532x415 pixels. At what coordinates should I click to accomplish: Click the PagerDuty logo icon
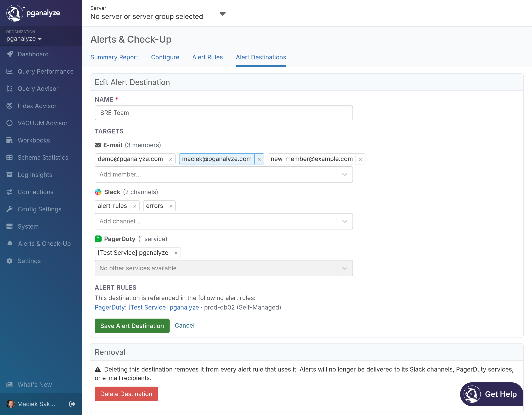point(98,239)
